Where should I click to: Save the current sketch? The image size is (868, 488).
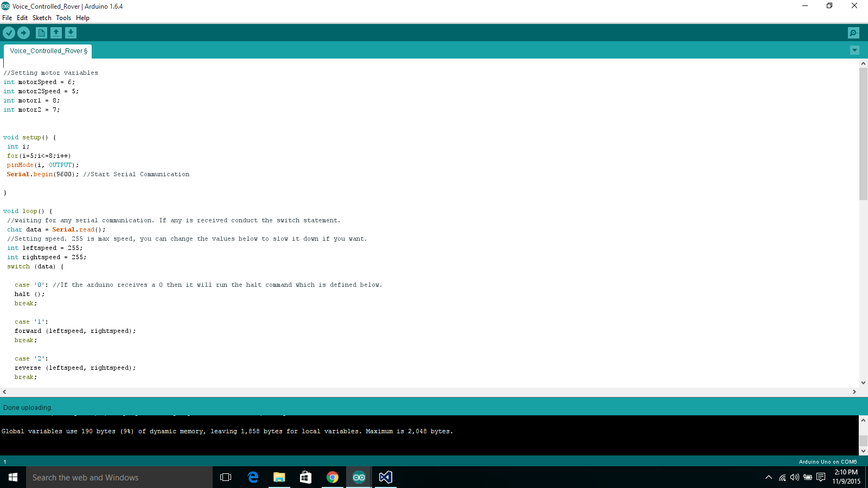coord(71,33)
